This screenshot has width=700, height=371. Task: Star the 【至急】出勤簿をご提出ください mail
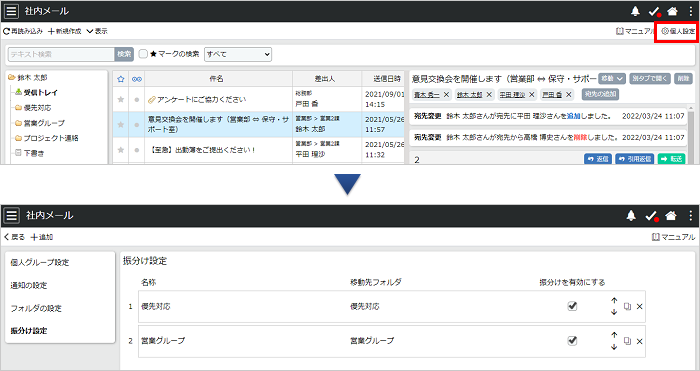[121, 150]
